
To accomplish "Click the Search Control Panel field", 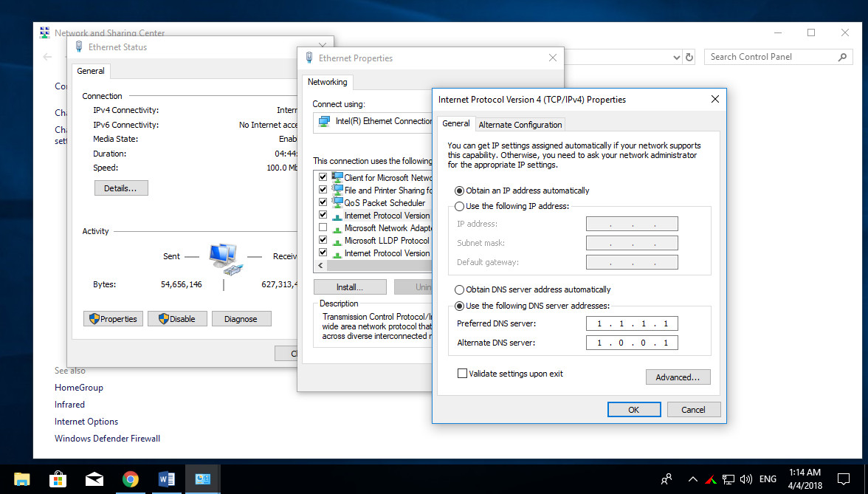I will coord(778,57).
